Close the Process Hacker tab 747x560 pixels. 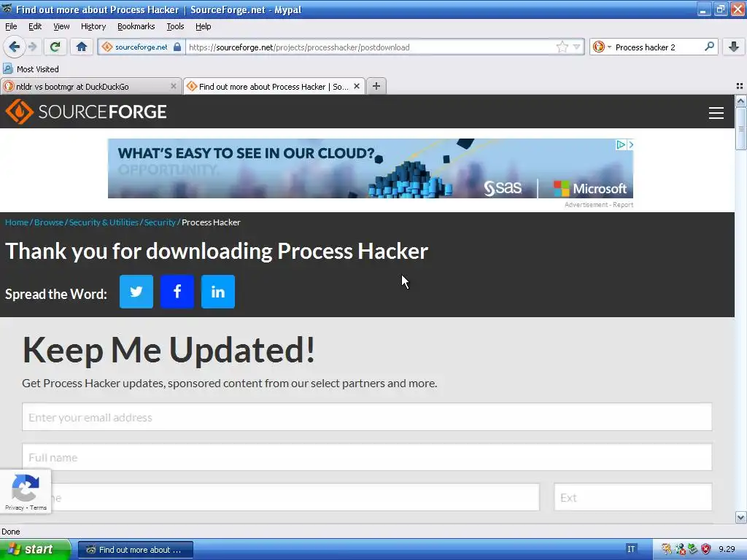(x=356, y=86)
